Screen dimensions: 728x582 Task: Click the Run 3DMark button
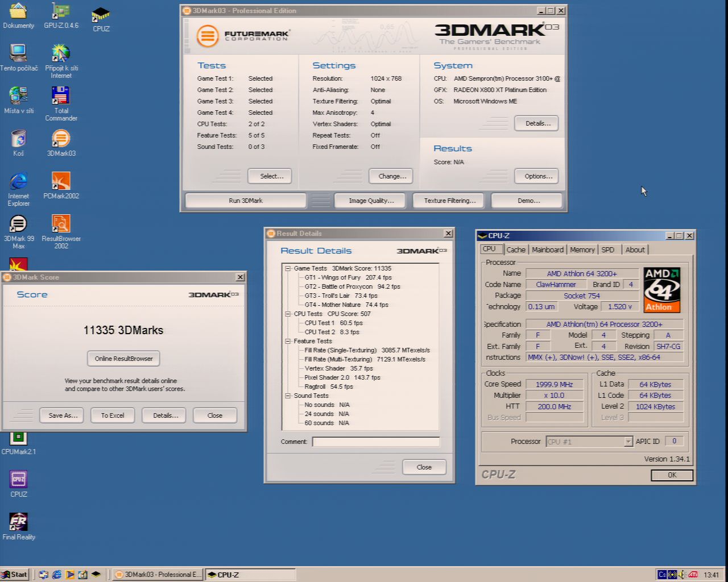[246, 201]
